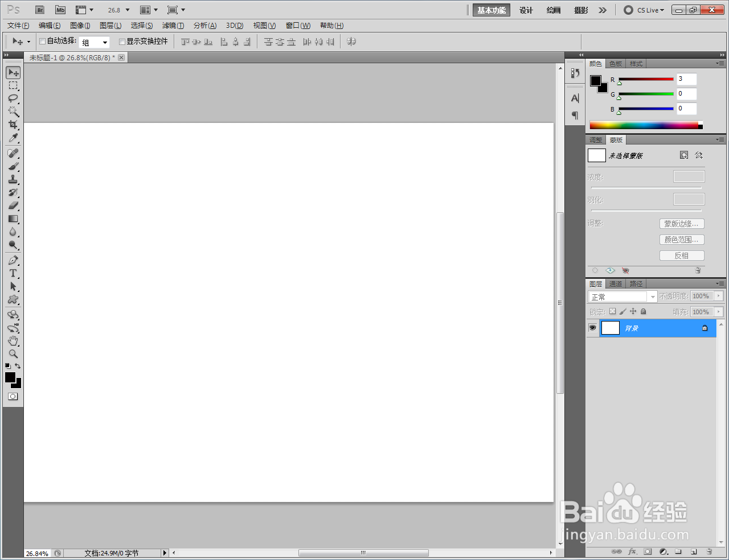Screen dimensions: 729x560
Task: Click the R value input field
Action: click(686, 79)
